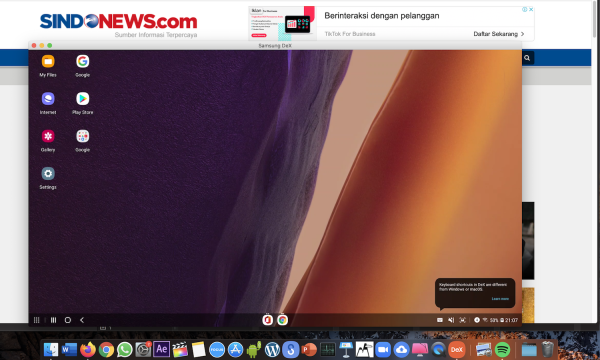
Task: Open the My Files app icon
Action: [x=48, y=62]
